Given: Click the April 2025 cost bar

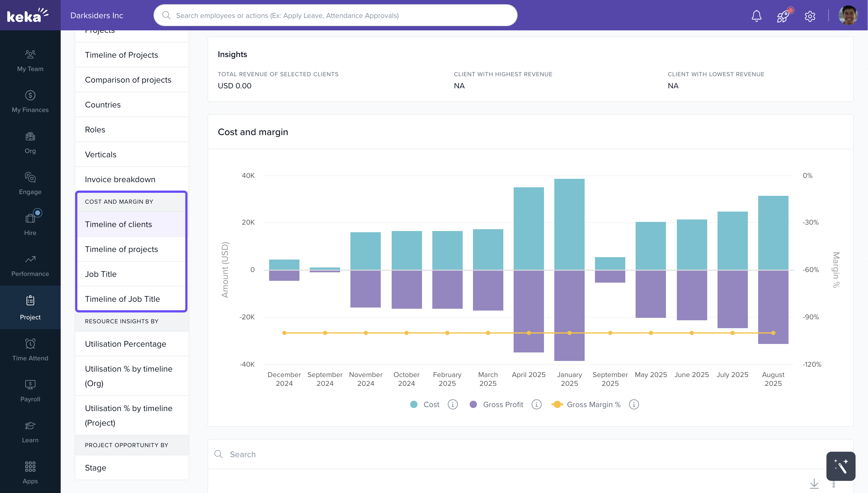Looking at the screenshot, I should (528, 229).
